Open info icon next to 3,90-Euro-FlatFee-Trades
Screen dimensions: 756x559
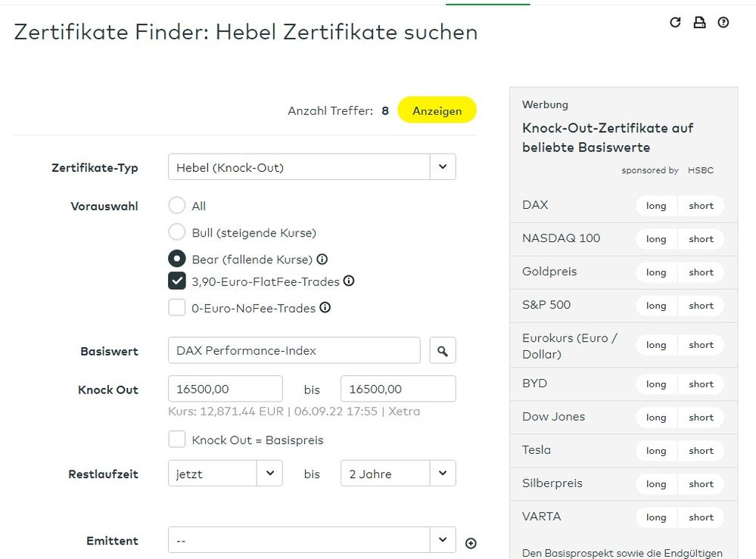349,281
